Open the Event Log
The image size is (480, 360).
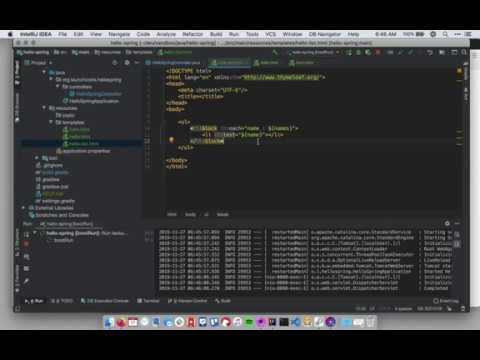click(x=446, y=301)
